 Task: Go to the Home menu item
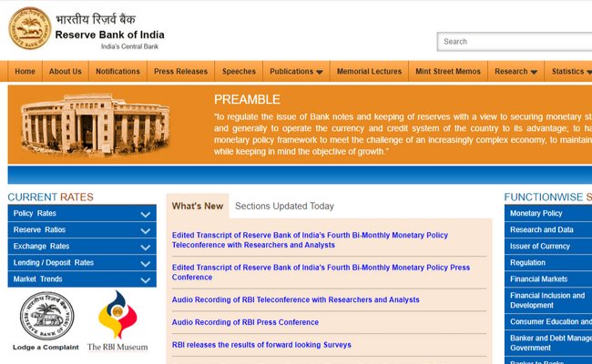26,72
